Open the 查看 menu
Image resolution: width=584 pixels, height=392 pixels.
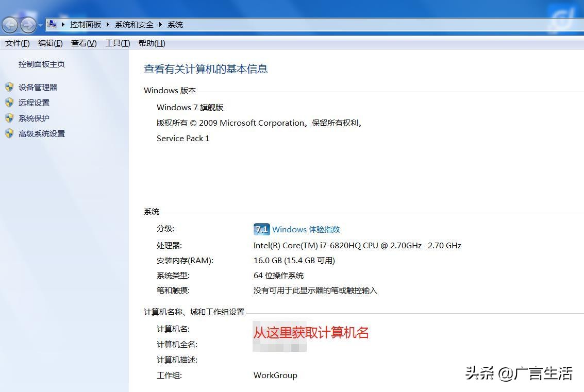82,43
